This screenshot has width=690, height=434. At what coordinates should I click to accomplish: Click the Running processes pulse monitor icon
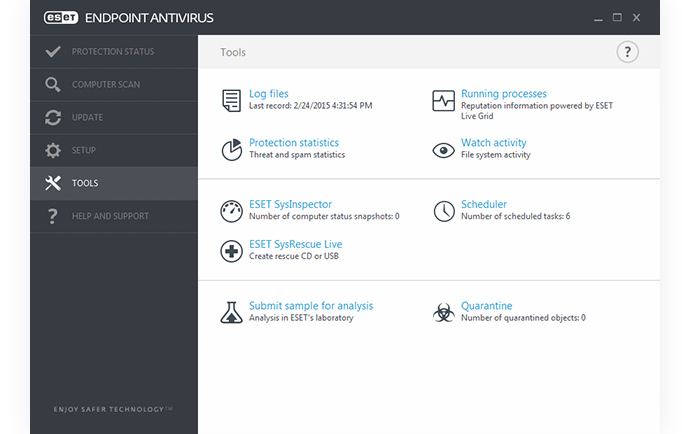point(443,101)
